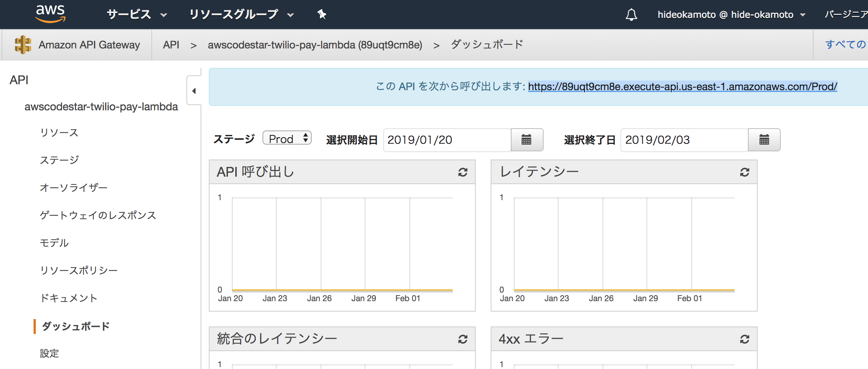Open the サービス dropdown menu

pyautogui.click(x=136, y=15)
